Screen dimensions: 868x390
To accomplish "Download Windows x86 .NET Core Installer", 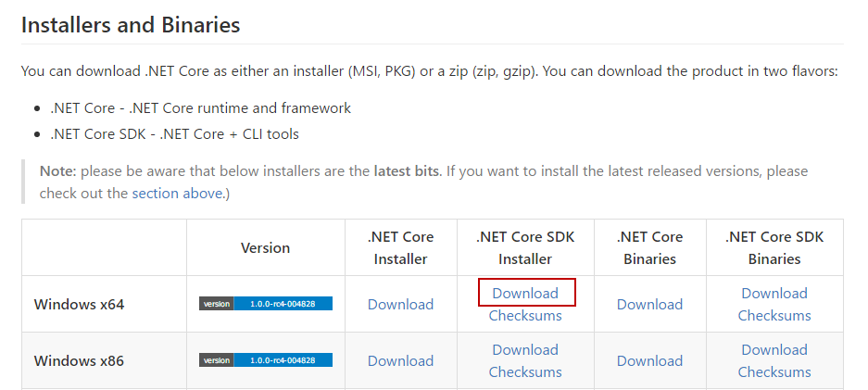I will coord(400,360).
